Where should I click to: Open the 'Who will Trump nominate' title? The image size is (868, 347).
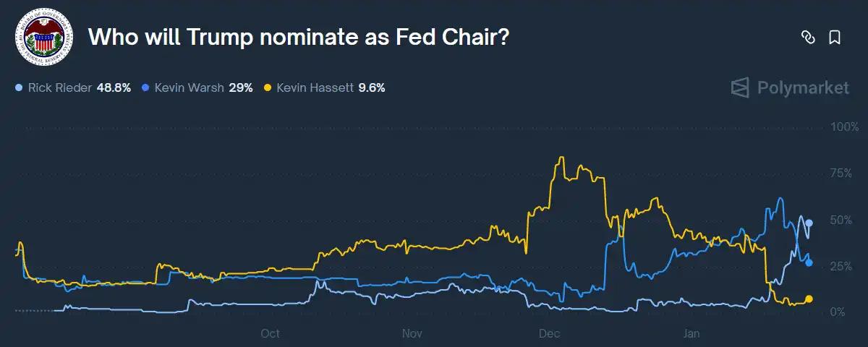pyautogui.click(x=299, y=38)
